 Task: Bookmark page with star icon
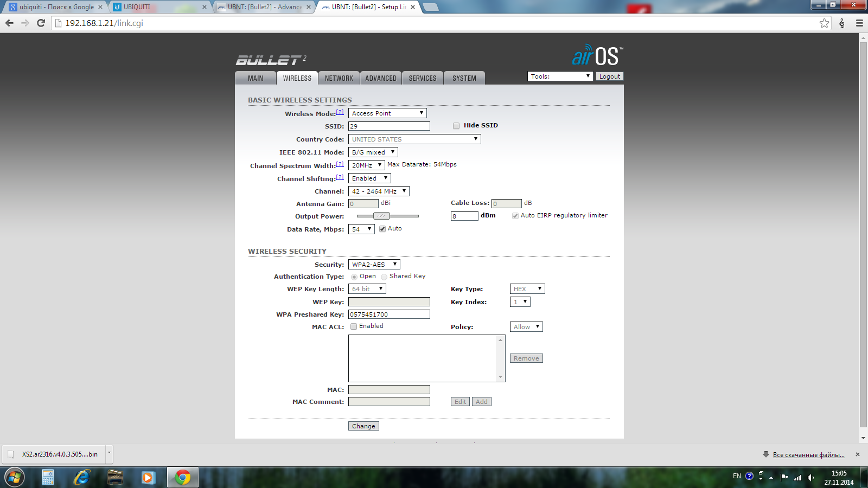pos(824,23)
